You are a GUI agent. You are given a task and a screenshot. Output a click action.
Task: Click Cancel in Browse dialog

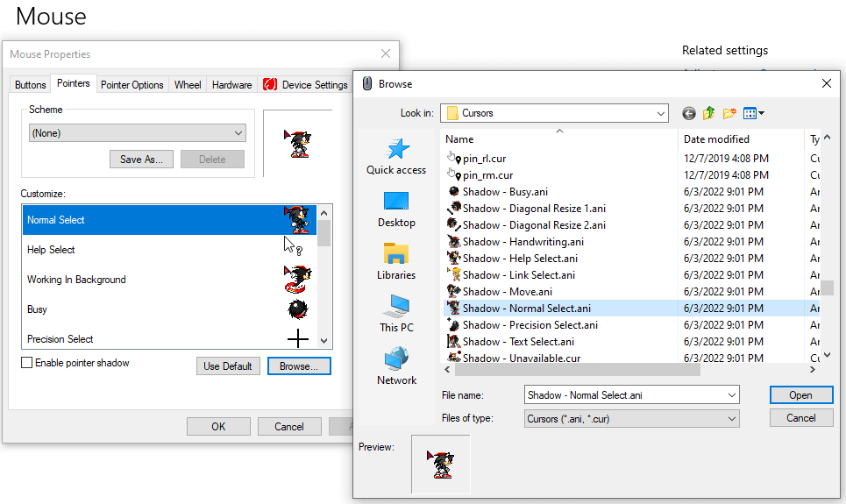point(801,417)
